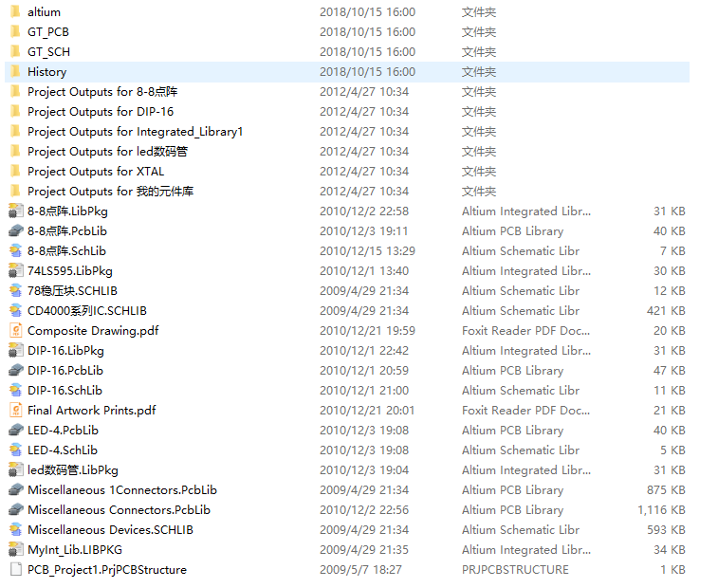Select file name LED-4.PcbLib
Image resolution: width=718 pixels, height=588 pixels.
coord(64,431)
